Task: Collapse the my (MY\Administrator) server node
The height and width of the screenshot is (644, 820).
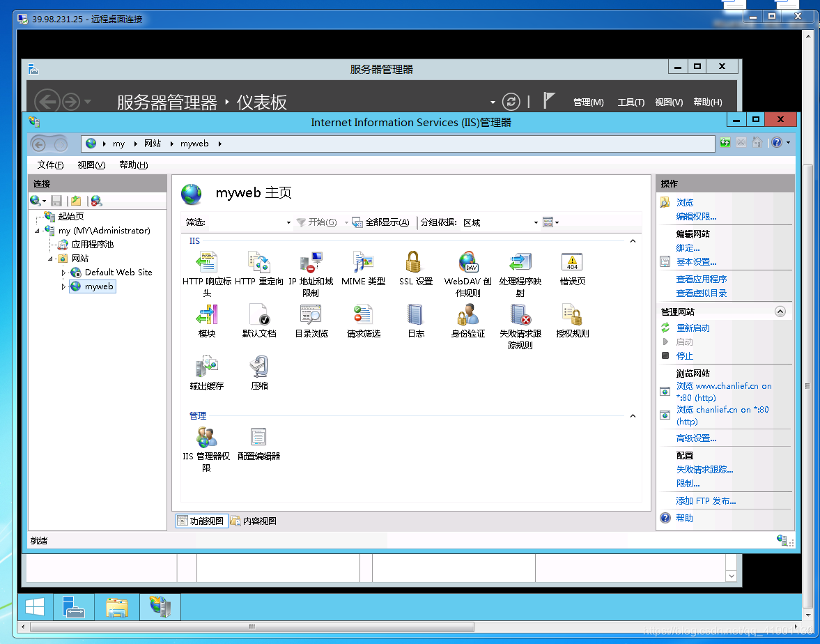Action: [x=37, y=231]
